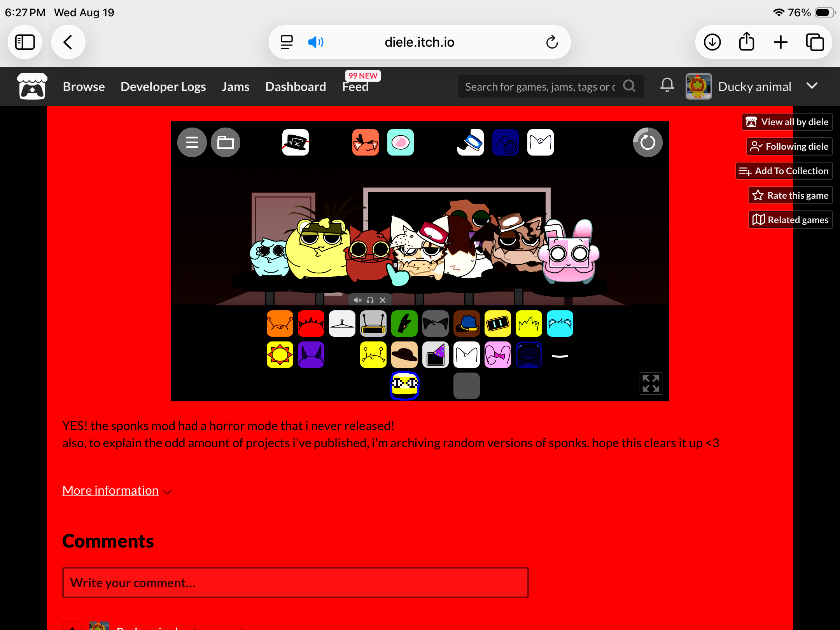This screenshot has width=840, height=630.
Task: Select the blue sailor hat bonus icon
Action: coord(471,142)
